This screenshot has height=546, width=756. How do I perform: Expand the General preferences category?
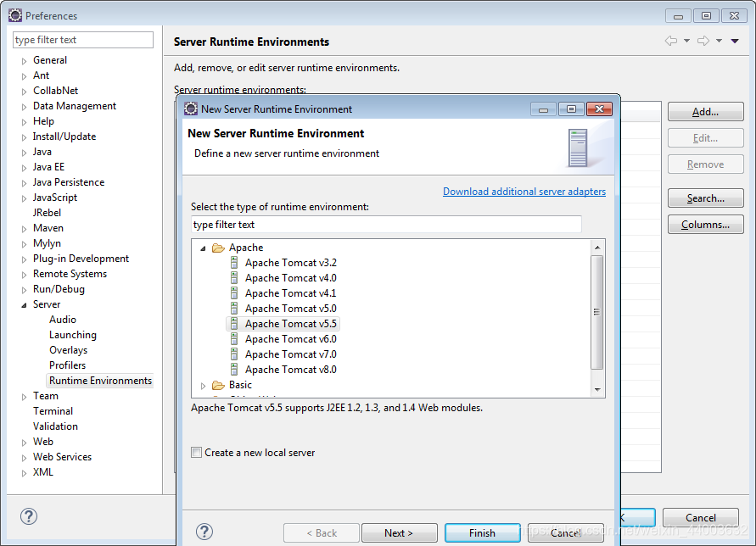24,61
